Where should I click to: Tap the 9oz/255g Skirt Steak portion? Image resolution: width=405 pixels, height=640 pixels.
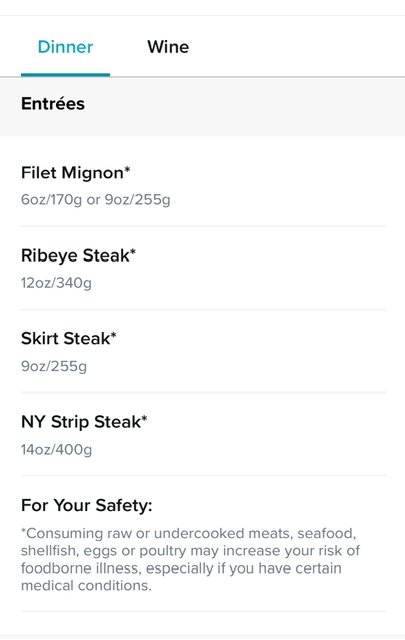coord(54,366)
